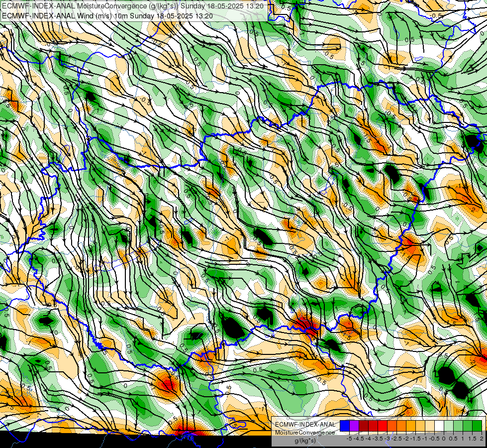Select the swatch between -2.5 and -2
Image resolution: width=487 pixels, height=448 pixels.
coord(401,426)
